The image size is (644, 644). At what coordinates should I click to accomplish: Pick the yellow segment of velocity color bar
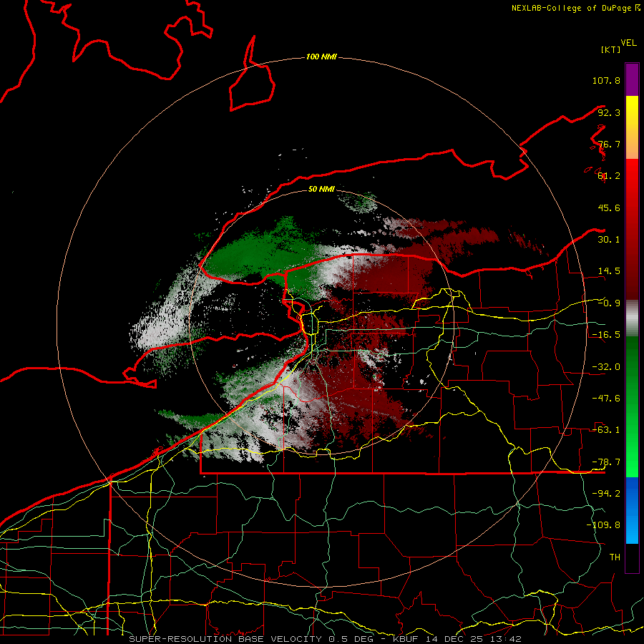point(632,127)
